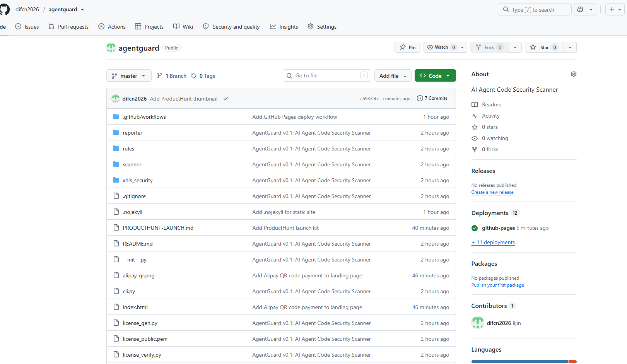The width and height of the screenshot is (627, 364).
Task: Star the agentguard repository
Action: (x=544, y=47)
